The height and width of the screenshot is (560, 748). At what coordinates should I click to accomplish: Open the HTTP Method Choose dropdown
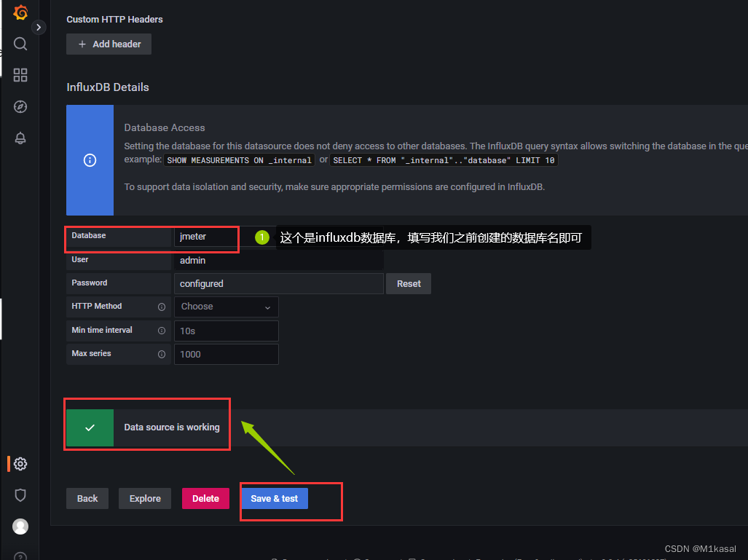226,307
